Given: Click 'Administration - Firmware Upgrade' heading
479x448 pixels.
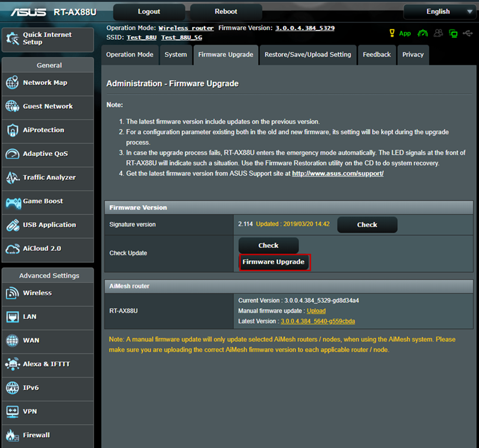Looking at the screenshot, I should 173,84.
